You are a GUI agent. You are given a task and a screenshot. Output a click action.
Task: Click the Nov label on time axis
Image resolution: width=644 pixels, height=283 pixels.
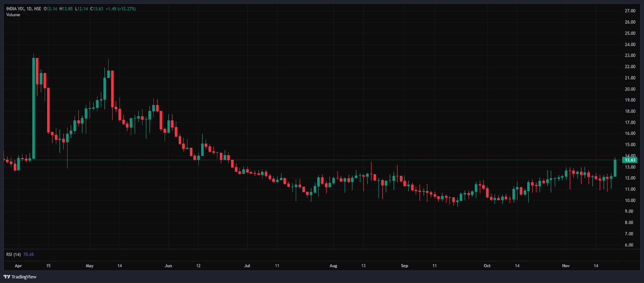(x=566, y=266)
